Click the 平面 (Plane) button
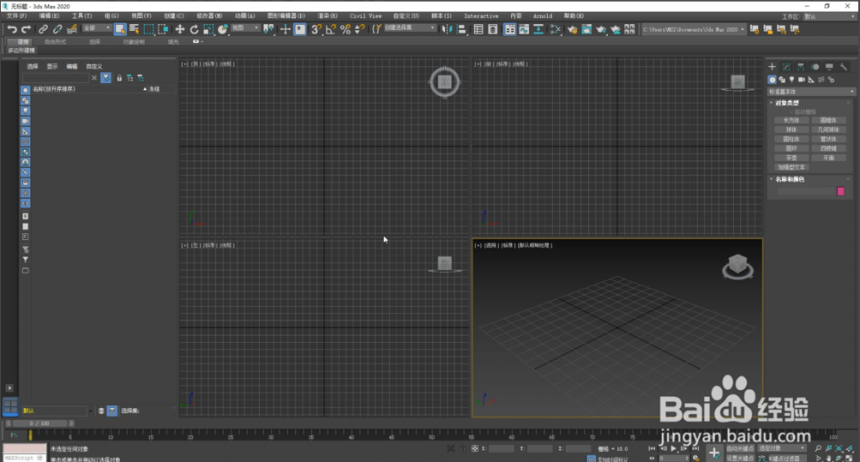 pos(828,157)
